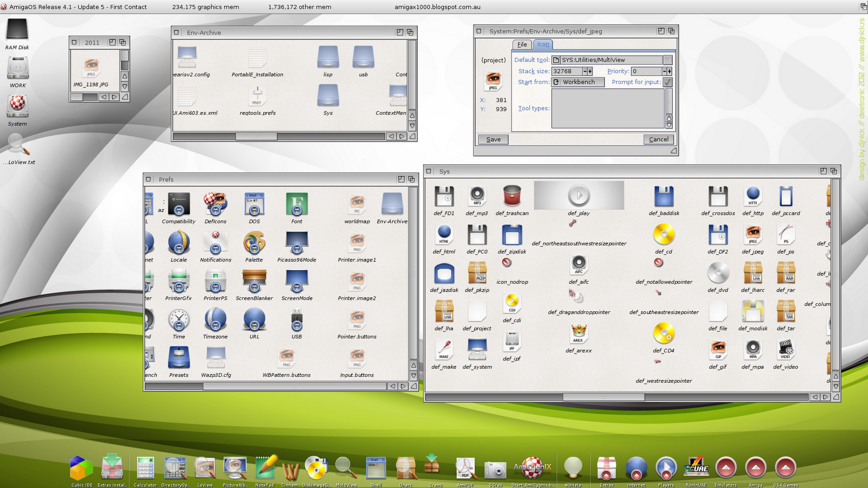Click the Priority input field
This screenshot has height=488, width=868.
(x=647, y=72)
